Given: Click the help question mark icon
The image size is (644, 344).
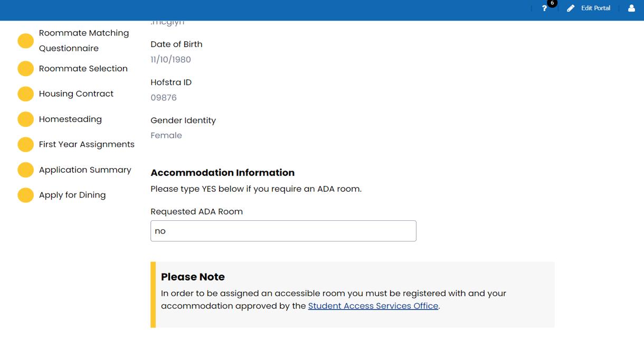Looking at the screenshot, I should click(544, 8).
